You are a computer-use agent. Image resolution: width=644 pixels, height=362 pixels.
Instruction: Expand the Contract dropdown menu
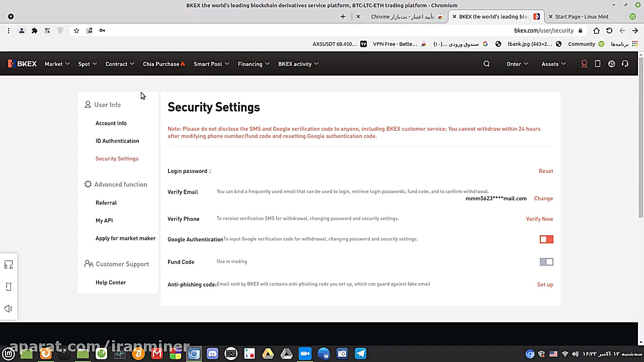pyautogui.click(x=120, y=64)
